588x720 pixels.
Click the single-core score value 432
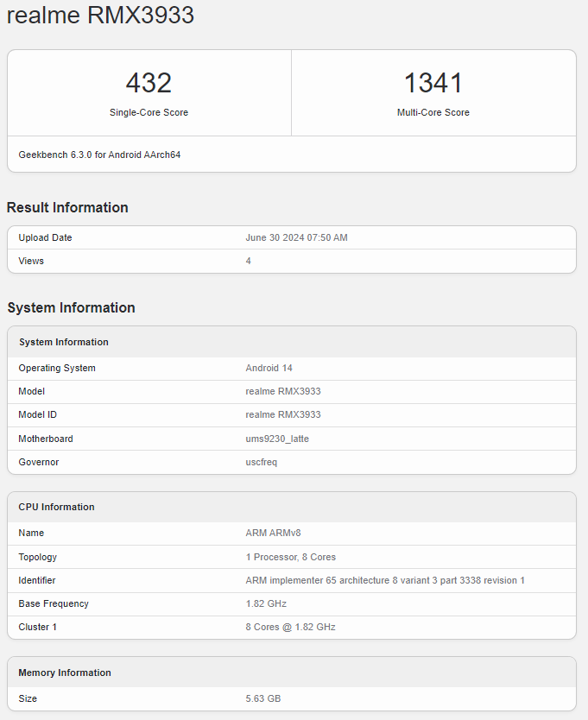(x=149, y=83)
